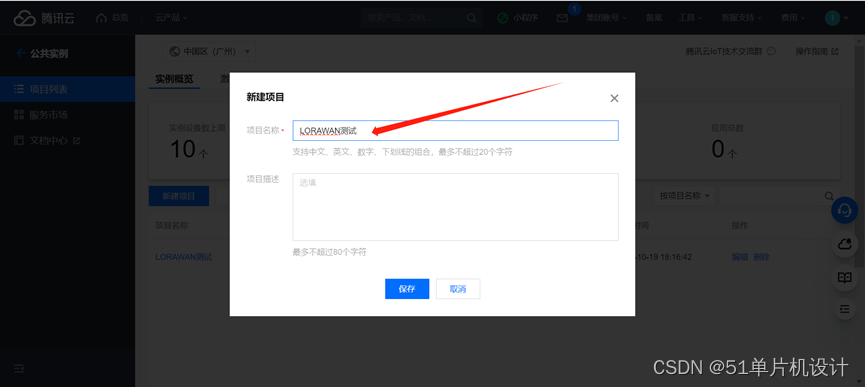The width and height of the screenshot is (865, 387).
Task: Click the 取消 cancel button
Action: (458, 289)
